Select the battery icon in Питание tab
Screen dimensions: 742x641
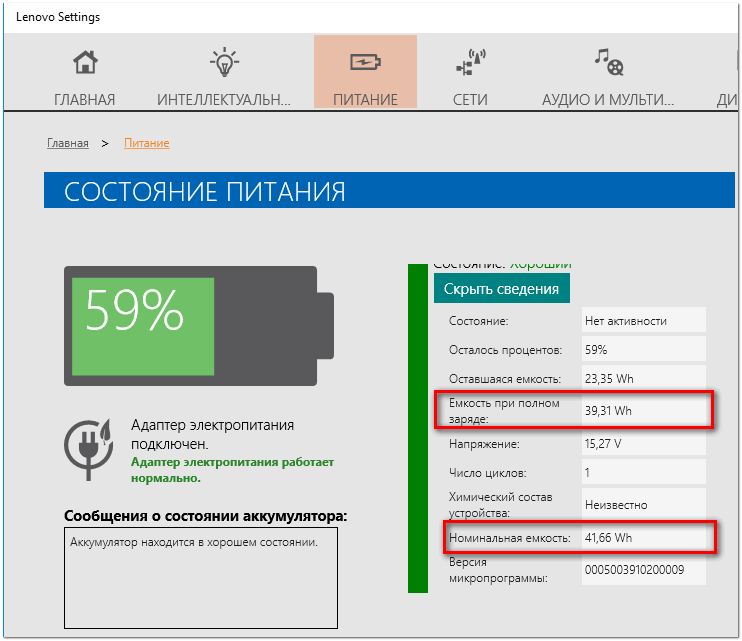364,63
